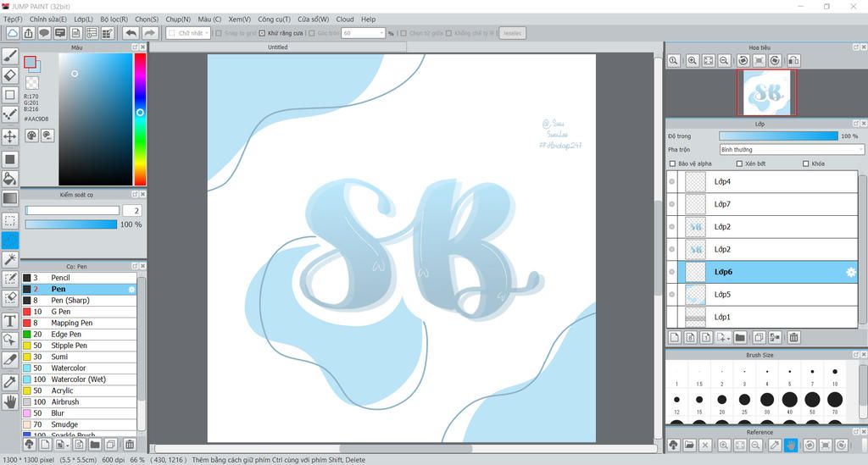Select the Eraser tool
868x465 pixels.
pos(10,75)
